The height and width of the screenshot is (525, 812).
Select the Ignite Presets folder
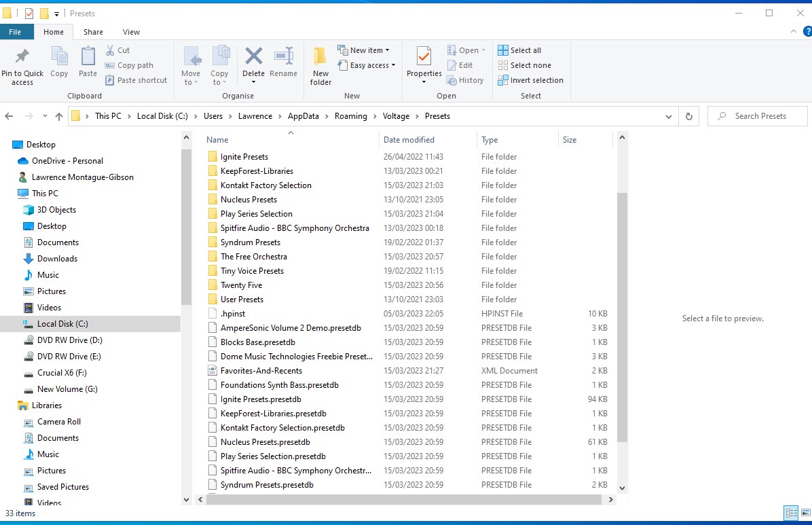pos(244,156)
